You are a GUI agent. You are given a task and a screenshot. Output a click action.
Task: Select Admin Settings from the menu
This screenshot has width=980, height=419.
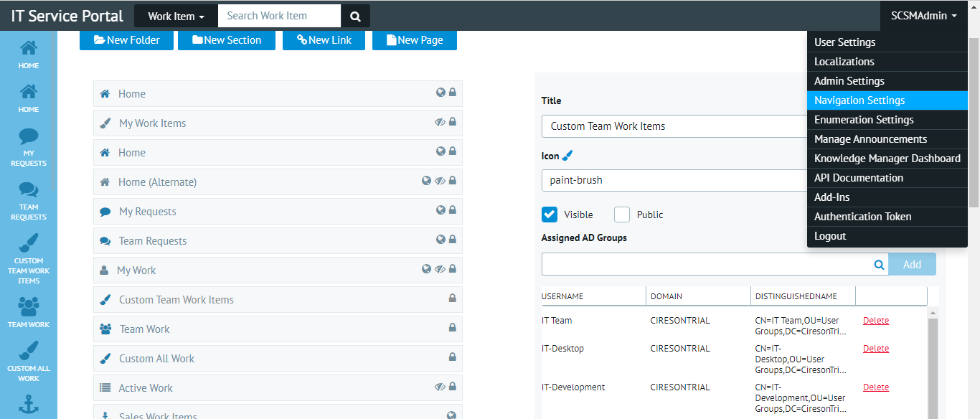click(849, 81)
